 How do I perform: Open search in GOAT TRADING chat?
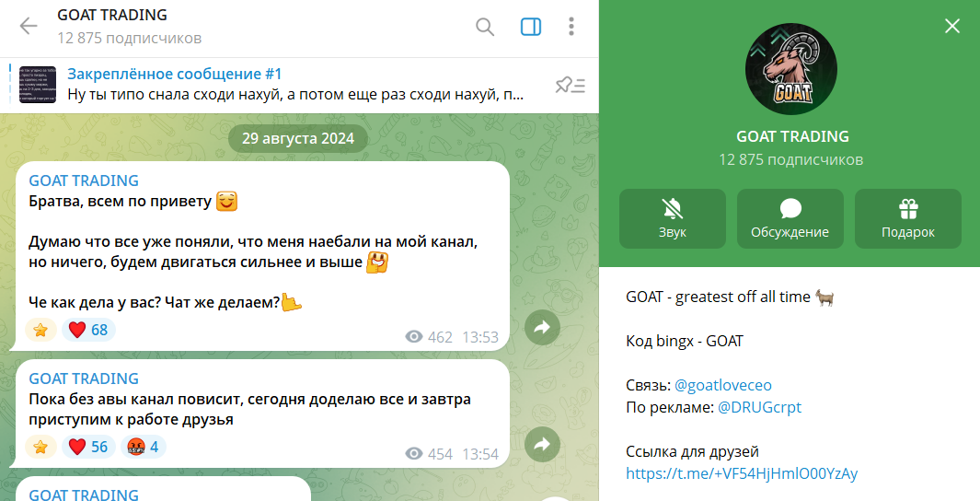tap(485, 26)
